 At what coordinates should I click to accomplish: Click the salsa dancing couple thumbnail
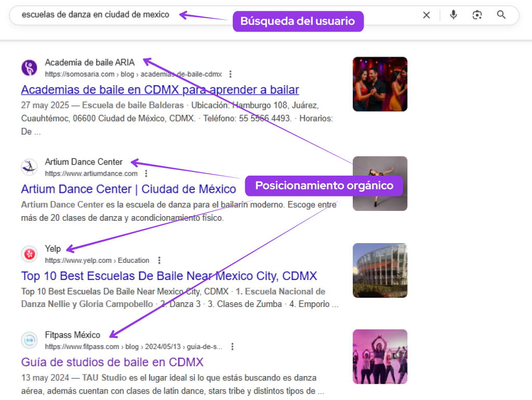tap(380, 84)
